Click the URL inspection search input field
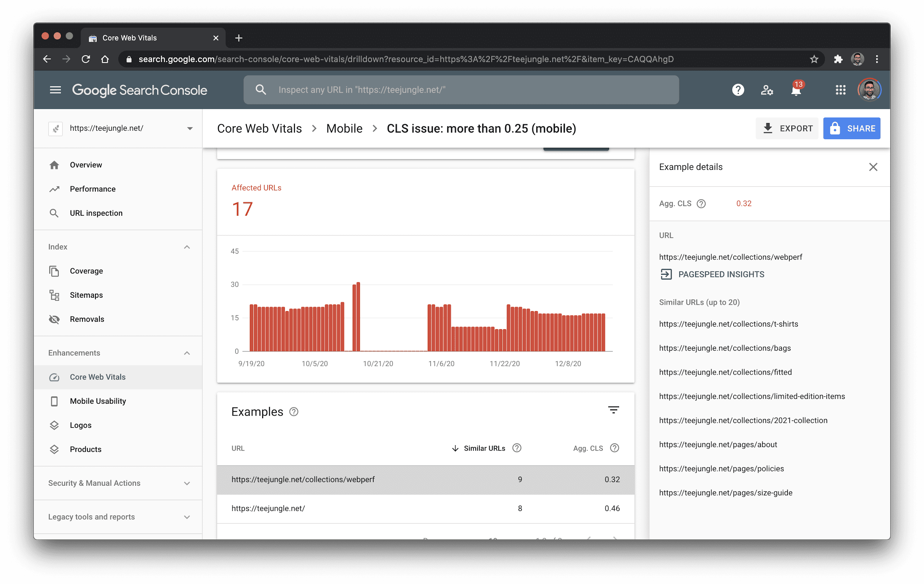This screenshot has height=584, width=924. (x=461, y=89)
